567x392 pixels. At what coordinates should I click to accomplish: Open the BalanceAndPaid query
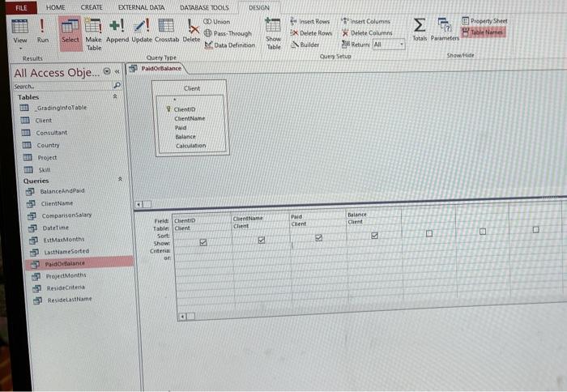pyautogui.click(x=57, y=191)
